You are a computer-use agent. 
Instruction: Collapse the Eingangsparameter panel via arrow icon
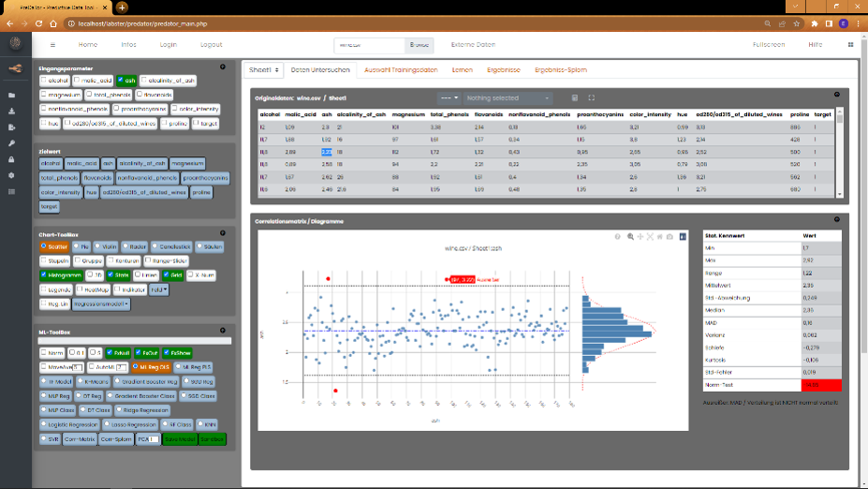point(222,67)
